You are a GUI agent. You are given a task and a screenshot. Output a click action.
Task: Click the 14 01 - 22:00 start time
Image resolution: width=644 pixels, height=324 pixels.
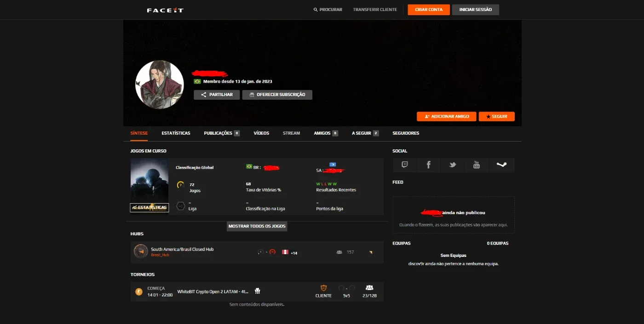pos(160,295)
